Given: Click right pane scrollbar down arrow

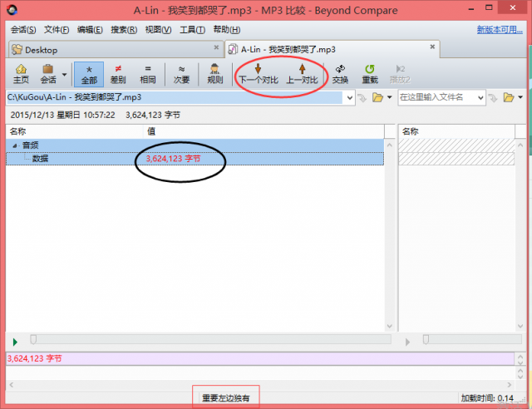Looking at the screenshot, I should (520, 326).
